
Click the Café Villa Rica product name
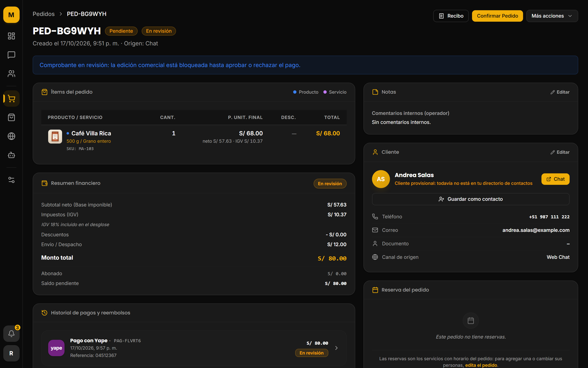pos(91,133)
